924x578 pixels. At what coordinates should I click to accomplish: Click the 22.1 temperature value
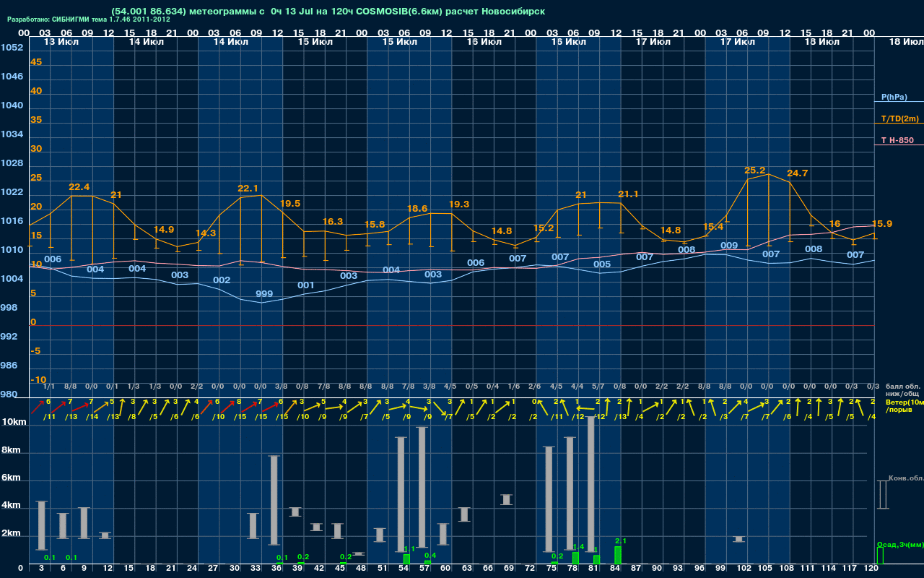point(248,189)
